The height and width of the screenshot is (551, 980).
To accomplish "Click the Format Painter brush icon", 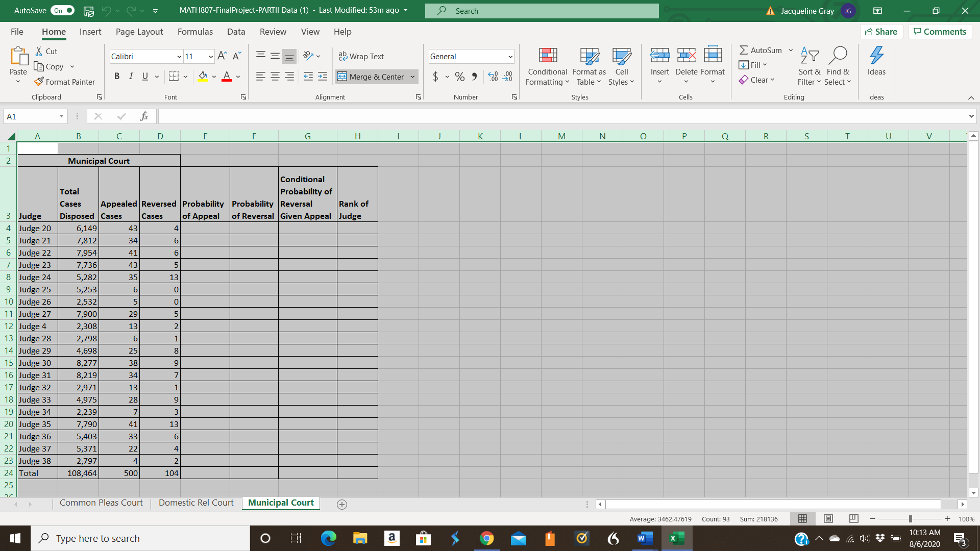I will click(x=39, y=82).
